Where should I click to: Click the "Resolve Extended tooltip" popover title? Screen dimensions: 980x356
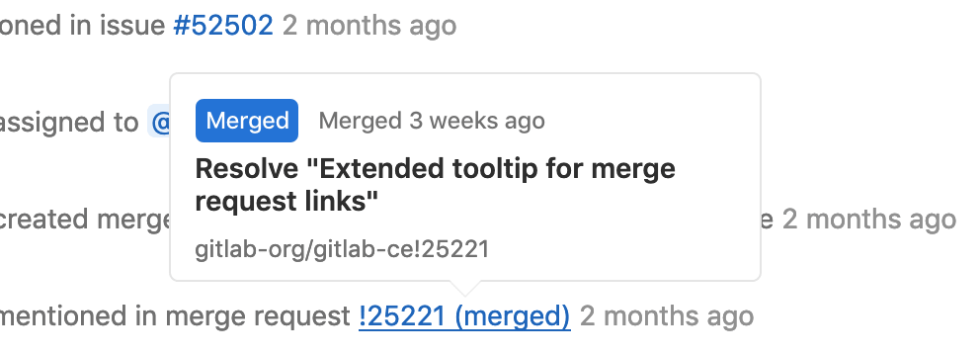pyautogui.click(x=435, y=185)
